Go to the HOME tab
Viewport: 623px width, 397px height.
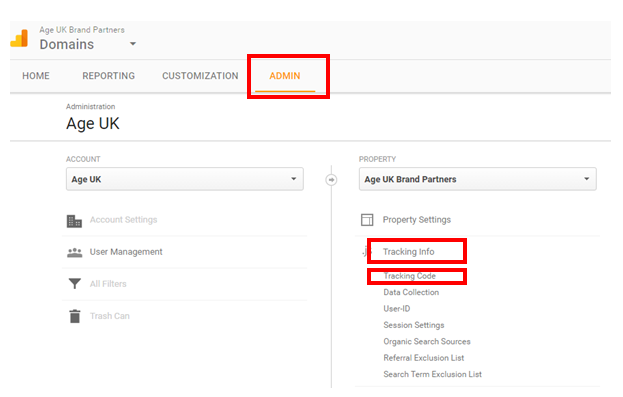(36, 76)
